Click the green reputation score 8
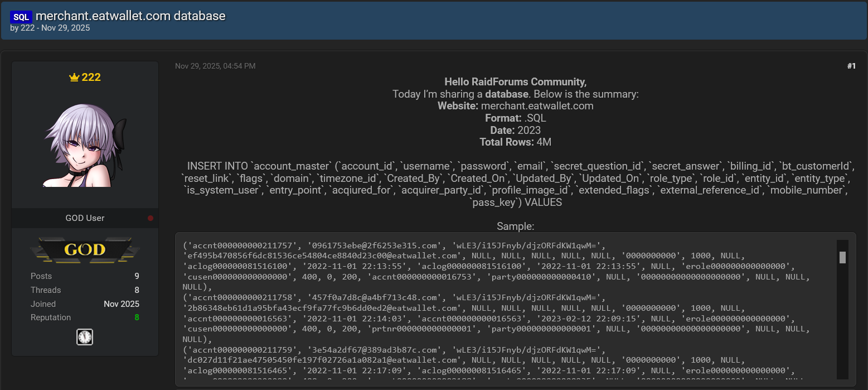This screenshot has height=390, width=868. point(137,317)
